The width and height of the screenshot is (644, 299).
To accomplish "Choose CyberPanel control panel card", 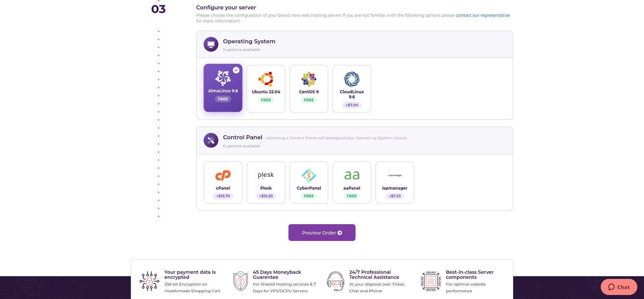I will coord(309,183).
